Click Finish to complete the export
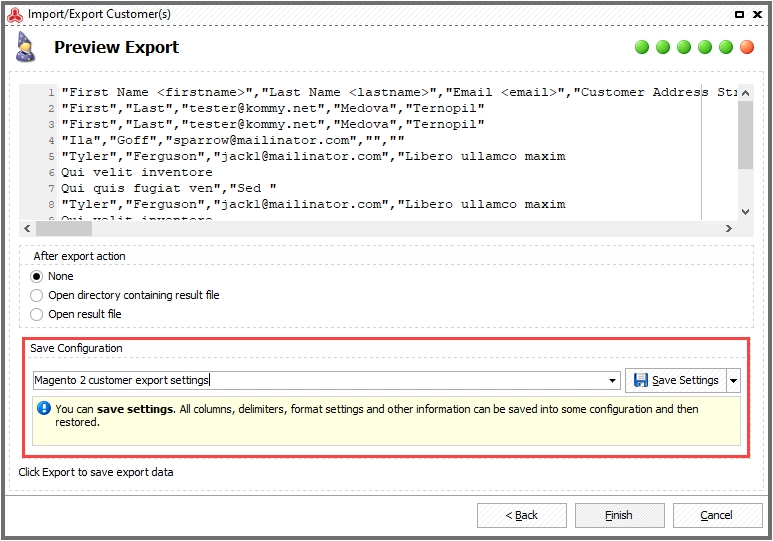Viewport: 773px width, 541px height. (619, 515)
